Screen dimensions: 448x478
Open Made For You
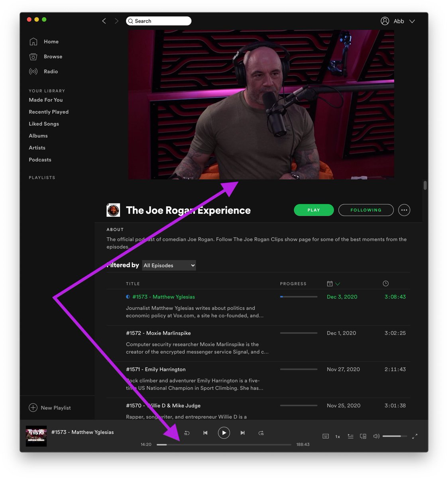[45, 100]
